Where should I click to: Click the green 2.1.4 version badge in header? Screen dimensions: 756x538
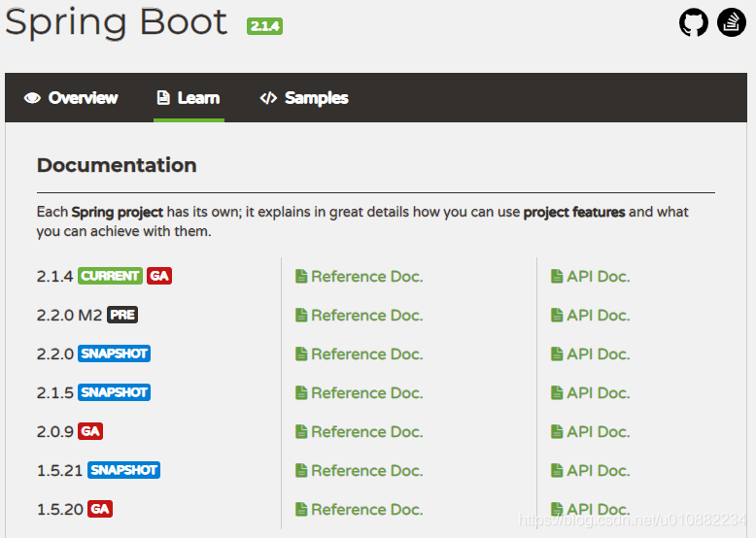click(x=264, y=26)
